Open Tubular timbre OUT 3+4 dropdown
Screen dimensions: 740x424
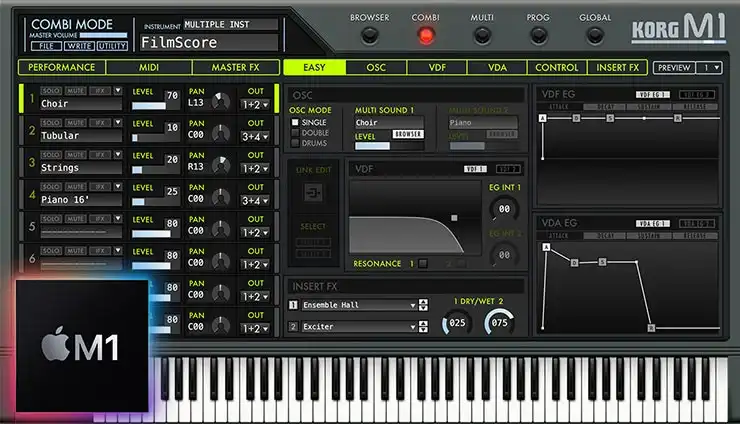coord(256,137)
